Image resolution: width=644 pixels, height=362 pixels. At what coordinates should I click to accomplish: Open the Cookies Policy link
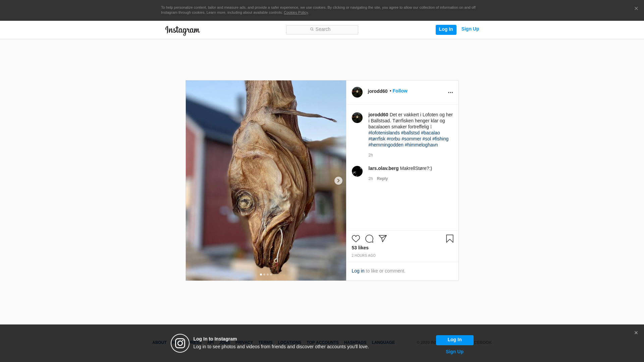pos(296,12)
